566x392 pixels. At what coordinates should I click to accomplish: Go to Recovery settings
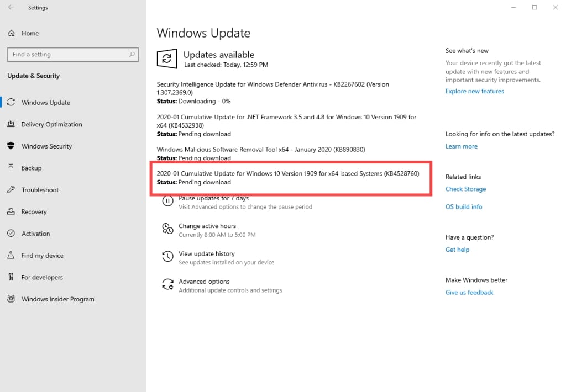point(34,211)
